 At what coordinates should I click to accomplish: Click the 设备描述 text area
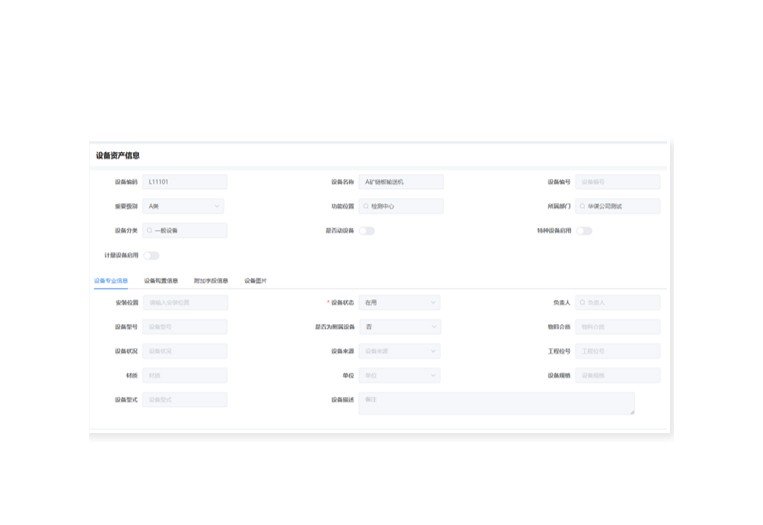(496, 403)
